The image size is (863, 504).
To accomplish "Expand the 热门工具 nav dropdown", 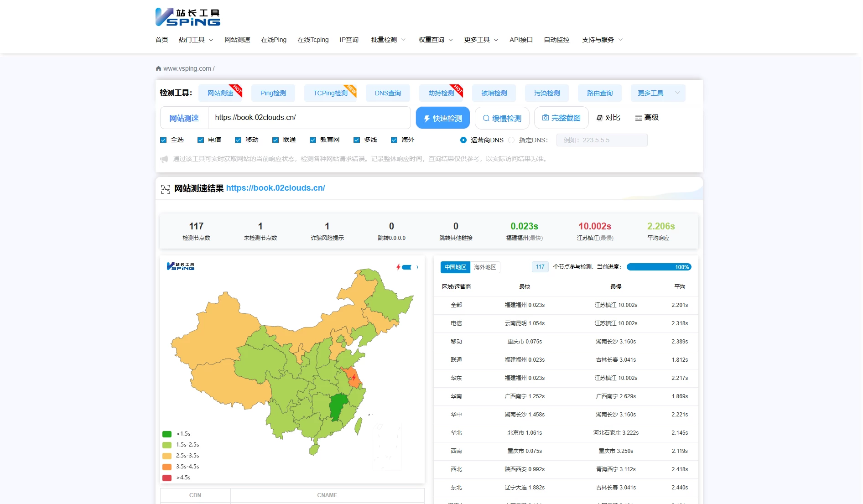I will click(196, 40).
